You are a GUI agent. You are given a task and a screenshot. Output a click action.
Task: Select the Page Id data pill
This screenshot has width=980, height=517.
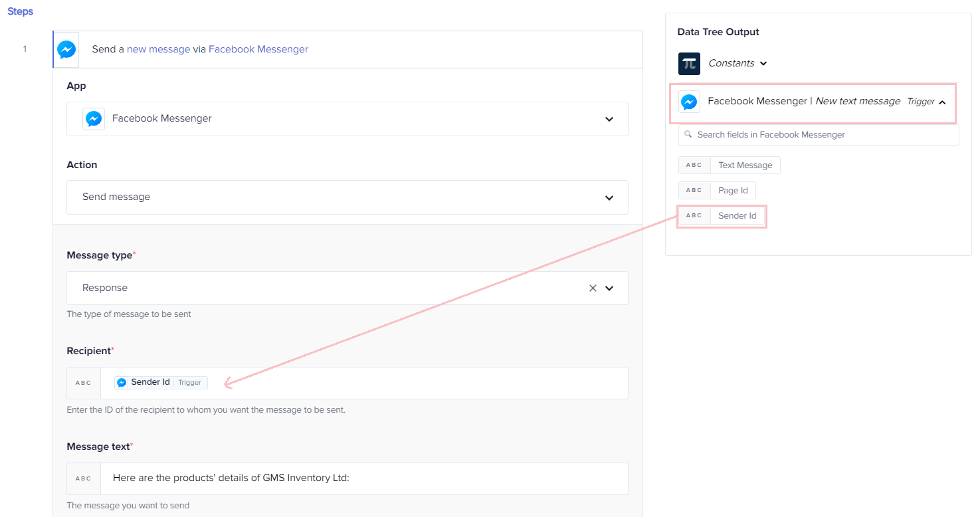(717, 191)
